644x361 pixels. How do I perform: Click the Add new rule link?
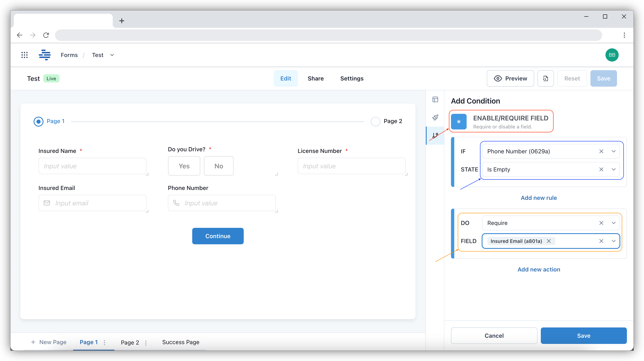[x=539, y=198]
